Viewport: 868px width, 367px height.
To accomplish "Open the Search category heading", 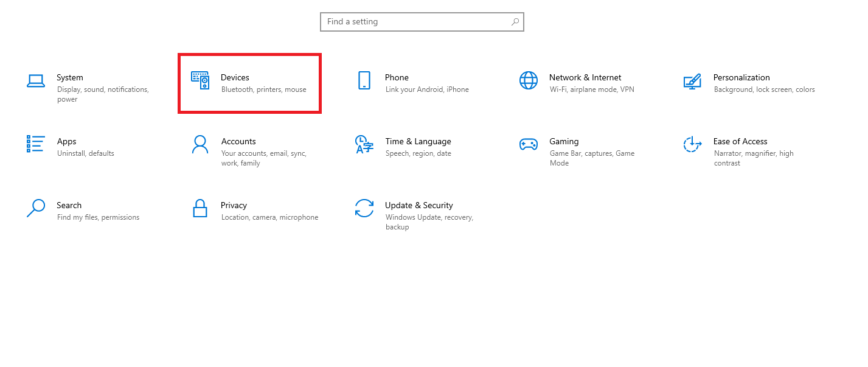I will coord(69,205).
